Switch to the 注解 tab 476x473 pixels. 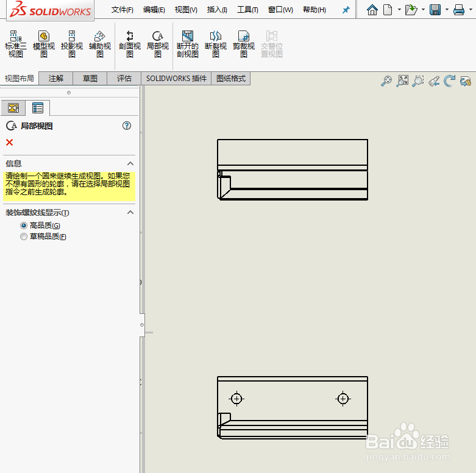coord(56,79)
